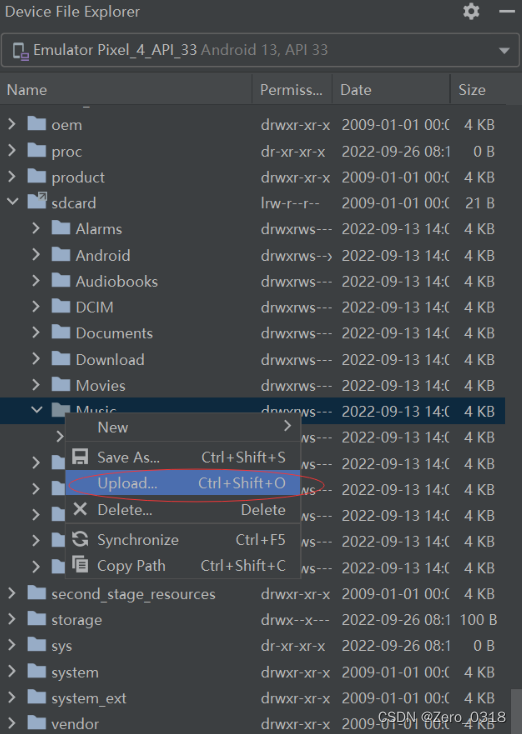Screen dimensions: 522x734
Task: Click the storage size 100 B
Action: point(478,619)
